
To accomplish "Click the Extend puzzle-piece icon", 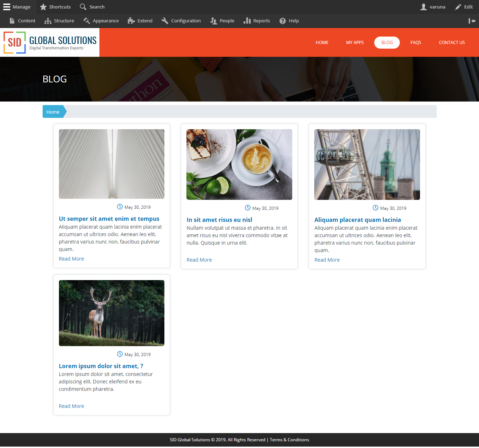I will 131,21.
